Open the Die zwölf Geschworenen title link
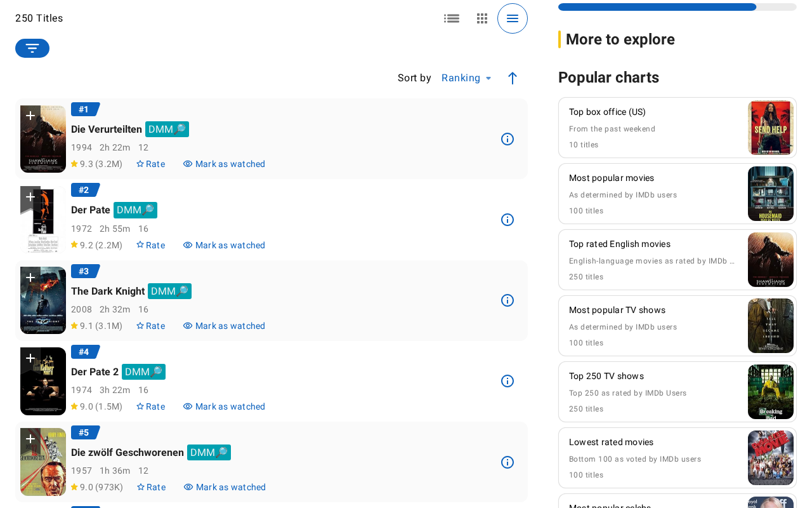The width and height of the screenshot is (812, 508). pyautogui.click(x=128, y=452)
